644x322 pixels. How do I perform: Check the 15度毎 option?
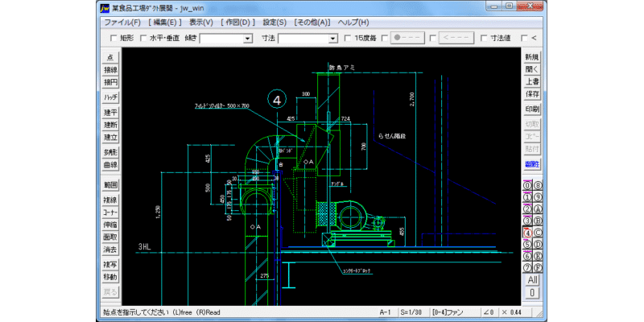point(348,38)
